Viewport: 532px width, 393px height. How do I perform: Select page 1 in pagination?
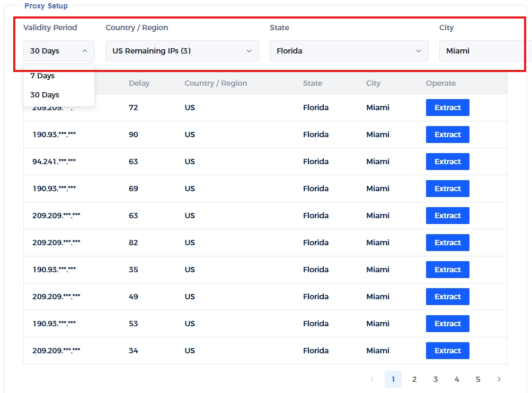pyautogui.click(x=393, y=379)
